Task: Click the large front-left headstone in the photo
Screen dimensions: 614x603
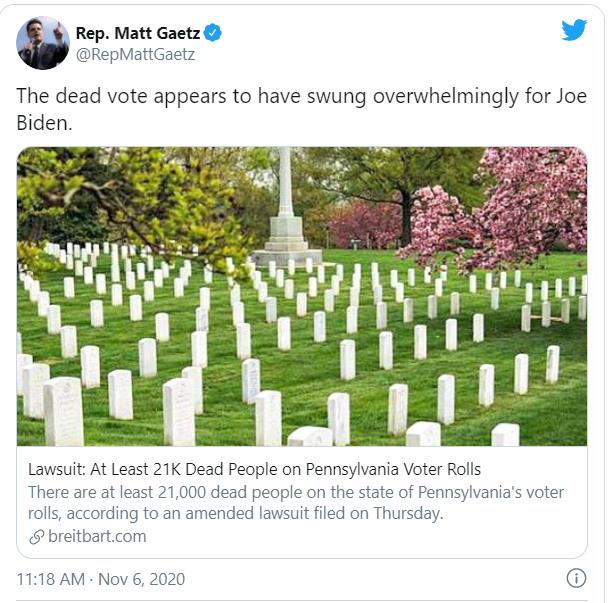Action: click(63, 409)
